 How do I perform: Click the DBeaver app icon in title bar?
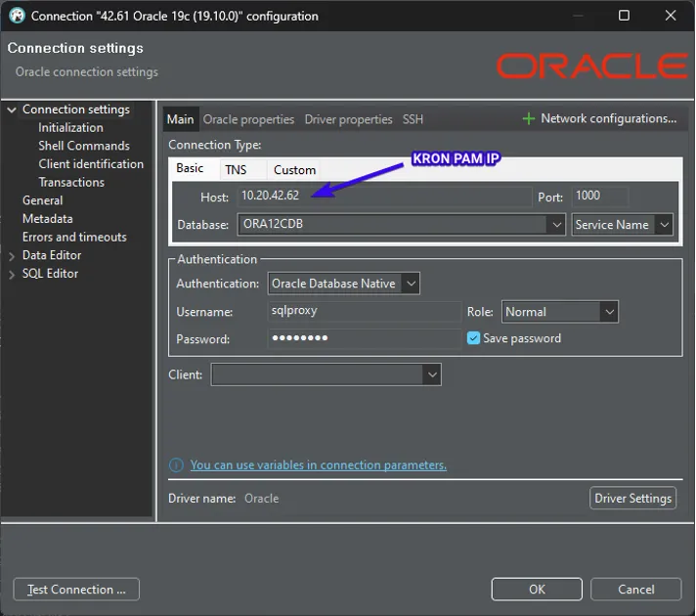[17, 16]
